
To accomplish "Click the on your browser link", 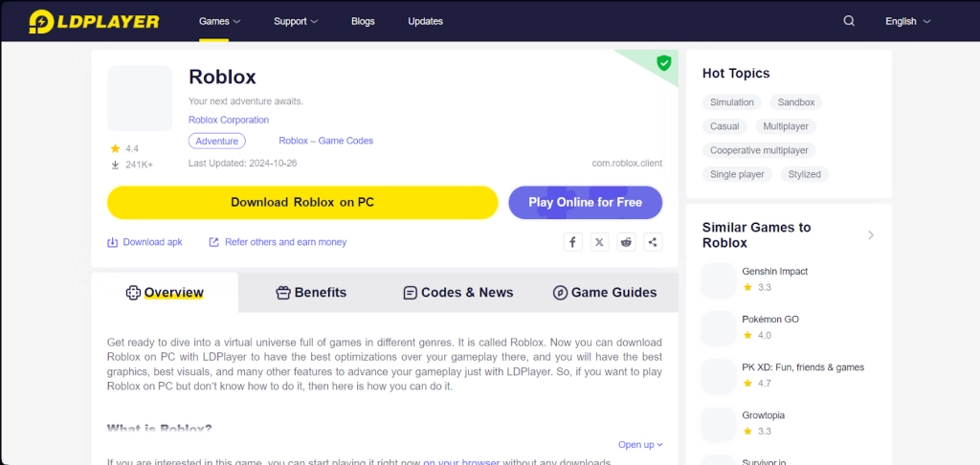I will [461, 462].
